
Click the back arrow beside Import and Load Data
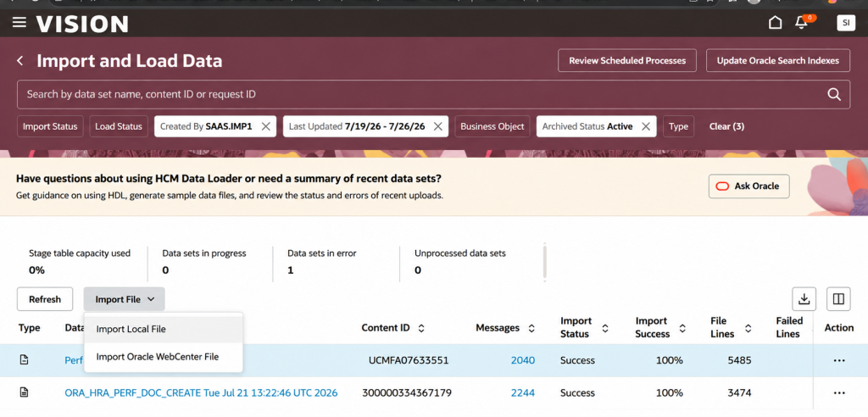point(20,60)
